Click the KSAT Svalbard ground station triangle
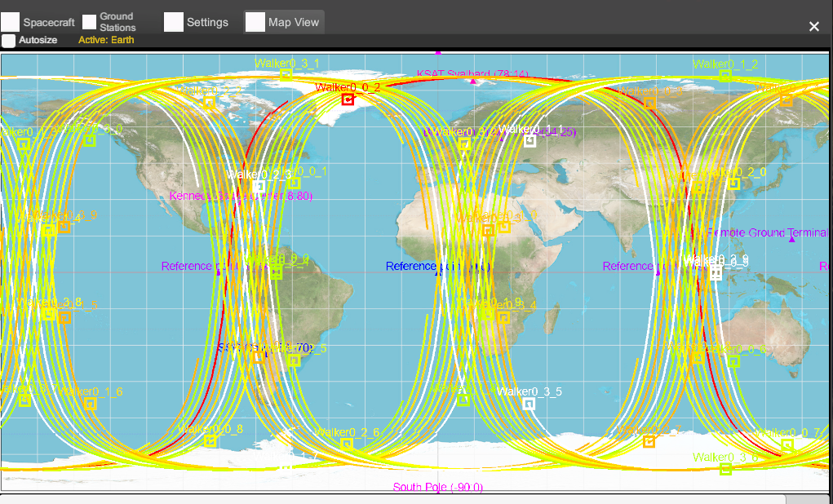The height and width of the screenshot is (504, 833). coord(473,82)
